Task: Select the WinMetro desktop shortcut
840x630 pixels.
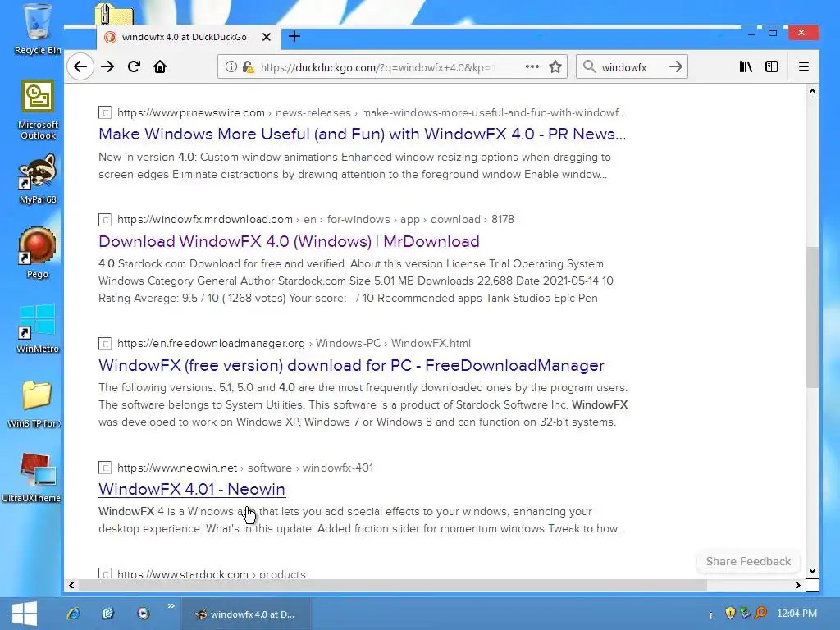Action: [38, 328]
